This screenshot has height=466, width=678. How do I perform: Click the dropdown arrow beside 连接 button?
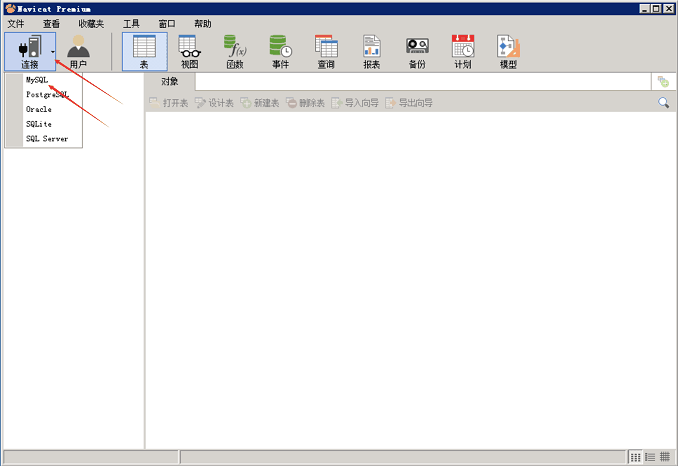[53, 50]
